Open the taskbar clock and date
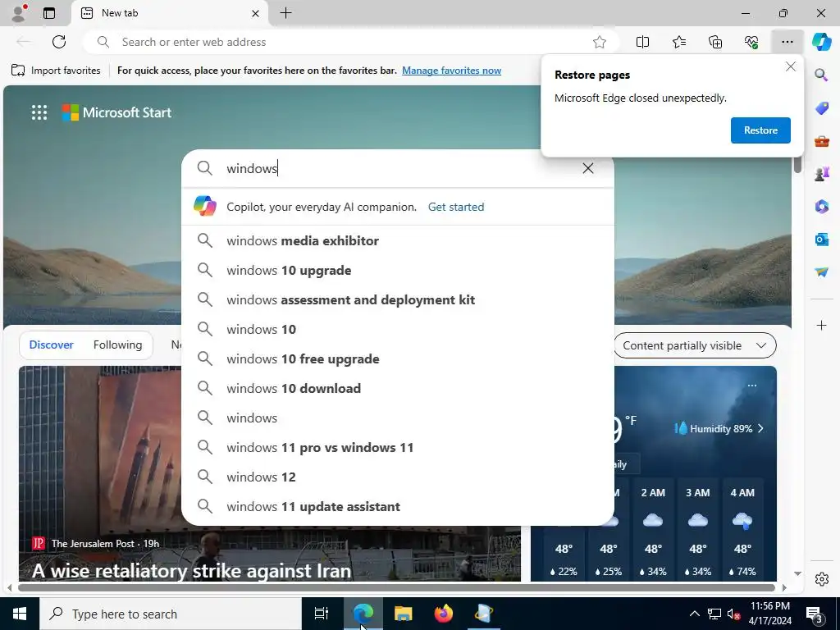 770,614
